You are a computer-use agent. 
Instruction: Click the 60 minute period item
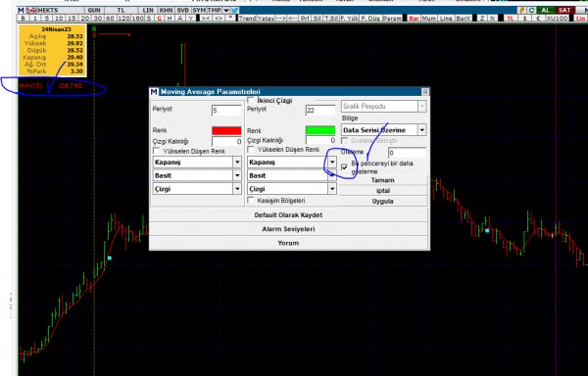110,18
